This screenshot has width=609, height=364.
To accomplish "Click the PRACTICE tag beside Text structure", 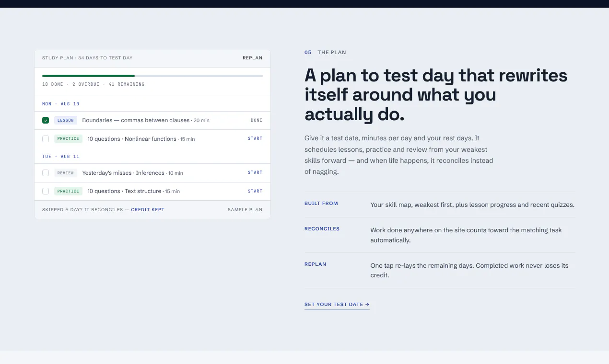I will point(68,191).
